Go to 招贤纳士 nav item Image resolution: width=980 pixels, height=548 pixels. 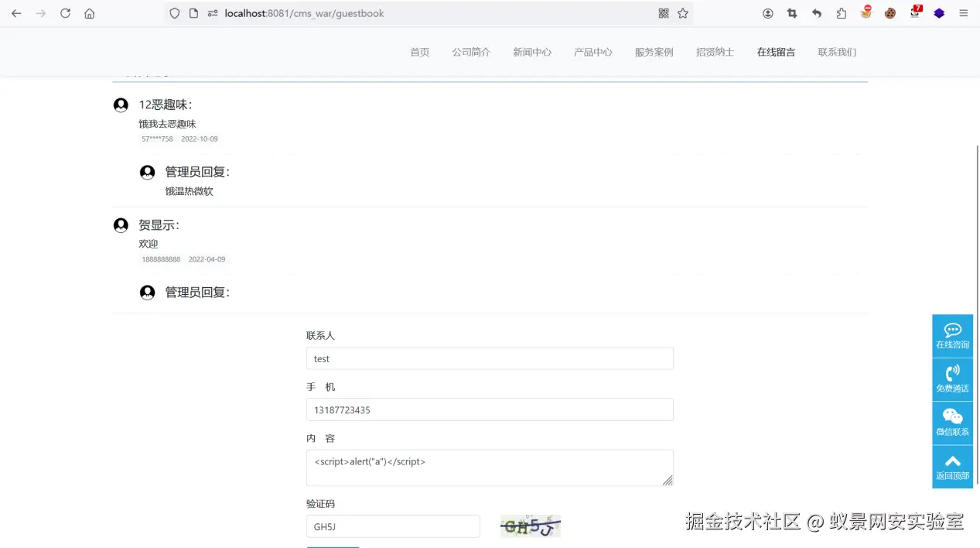(715, 52)
